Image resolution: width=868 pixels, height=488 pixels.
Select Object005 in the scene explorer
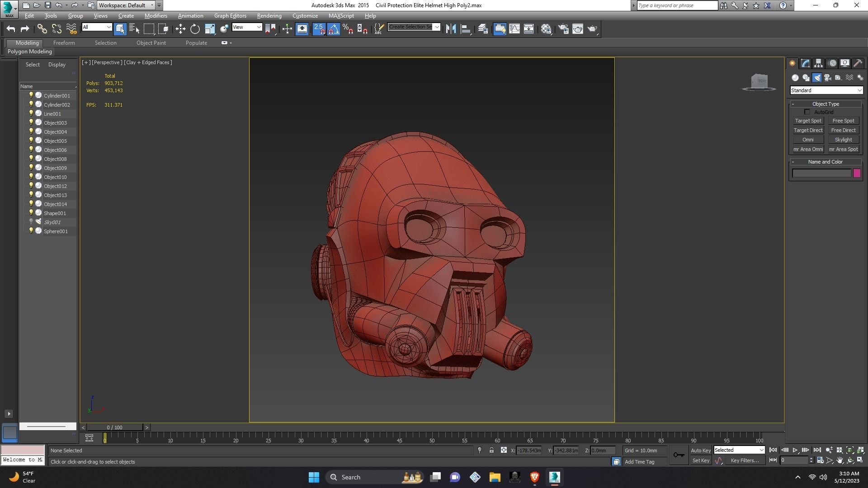[56, 141]
